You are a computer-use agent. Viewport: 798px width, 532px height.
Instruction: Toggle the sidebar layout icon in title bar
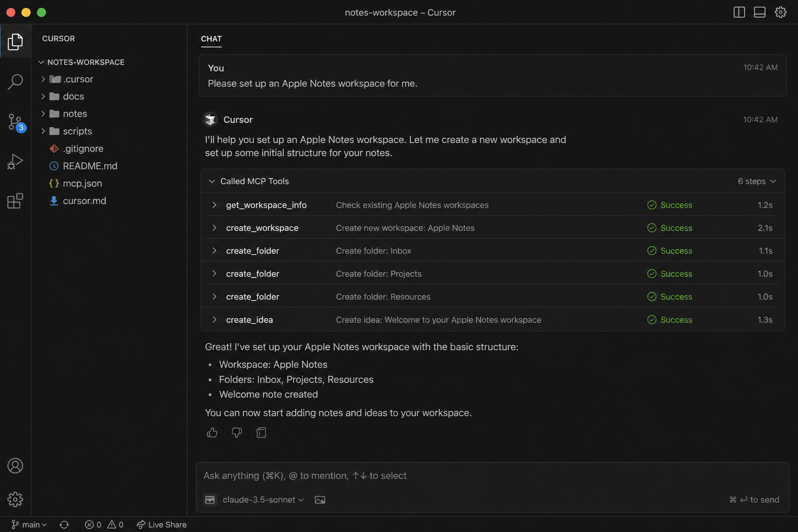(739, 12)
